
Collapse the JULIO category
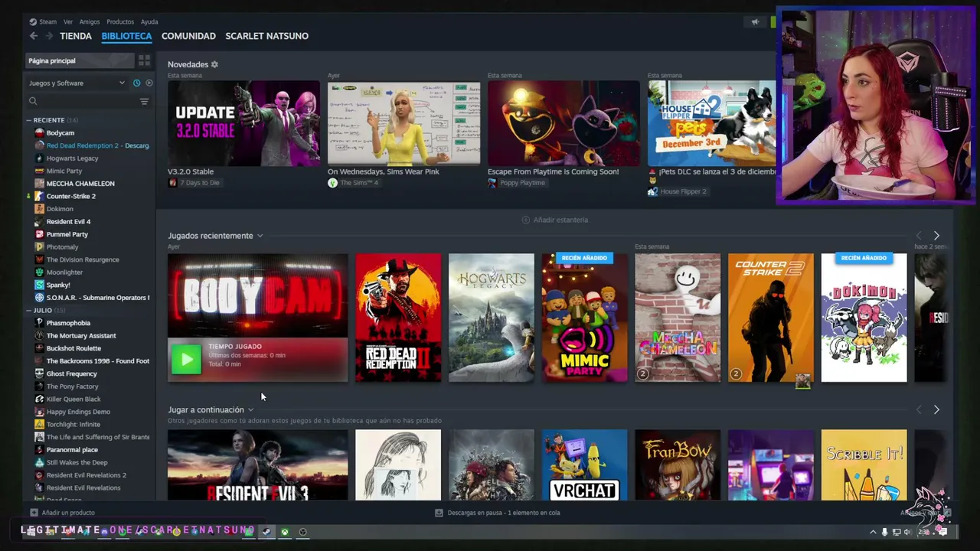28,311
